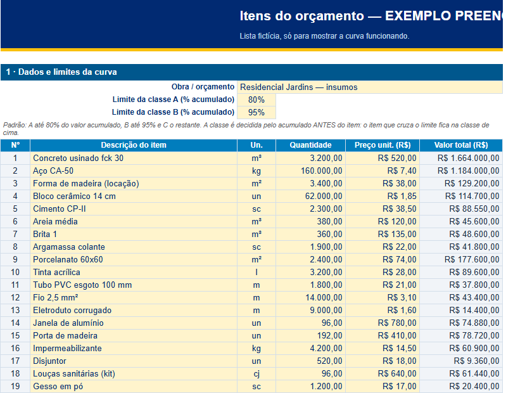The height and width of the screenshot is (393, 532).
Task: Select the 'Bloco cerâmico 14 cm' cell
Action: [x=134, y=196]
